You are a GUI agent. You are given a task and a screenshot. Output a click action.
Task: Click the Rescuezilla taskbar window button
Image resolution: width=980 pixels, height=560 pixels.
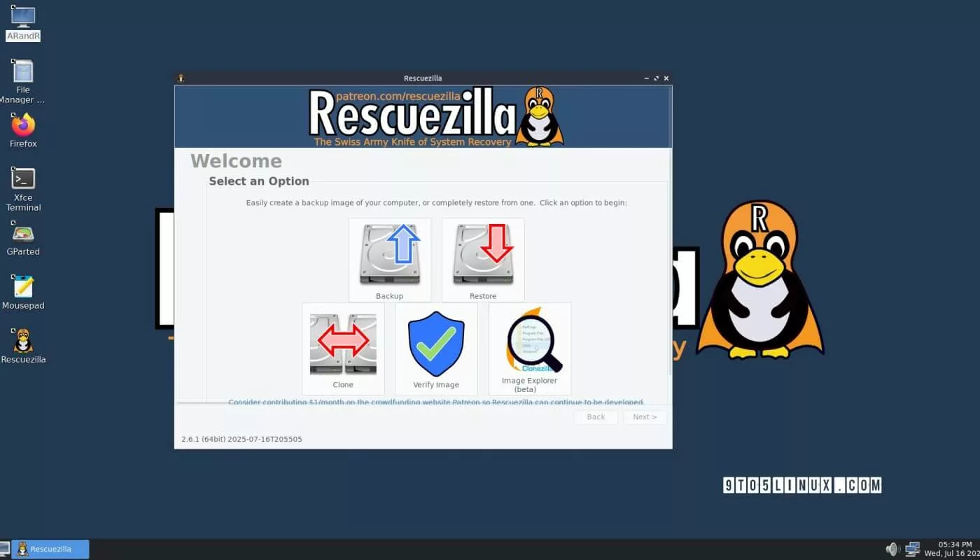[50, 549]
